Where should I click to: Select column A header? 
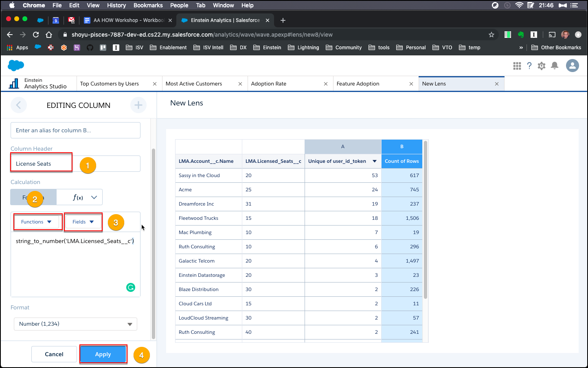(x=343, y=147)
